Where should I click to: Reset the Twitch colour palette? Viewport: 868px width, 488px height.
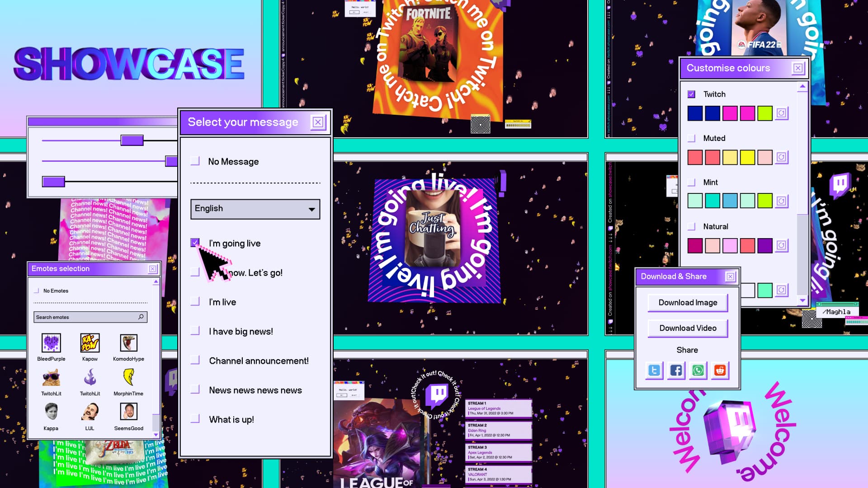point(782,113)
